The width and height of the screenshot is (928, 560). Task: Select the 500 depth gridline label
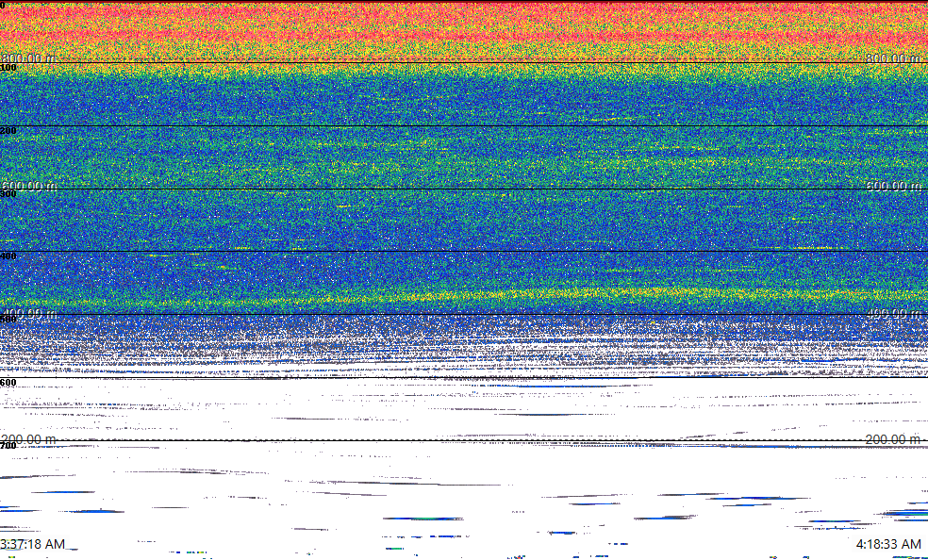point(8,320)
